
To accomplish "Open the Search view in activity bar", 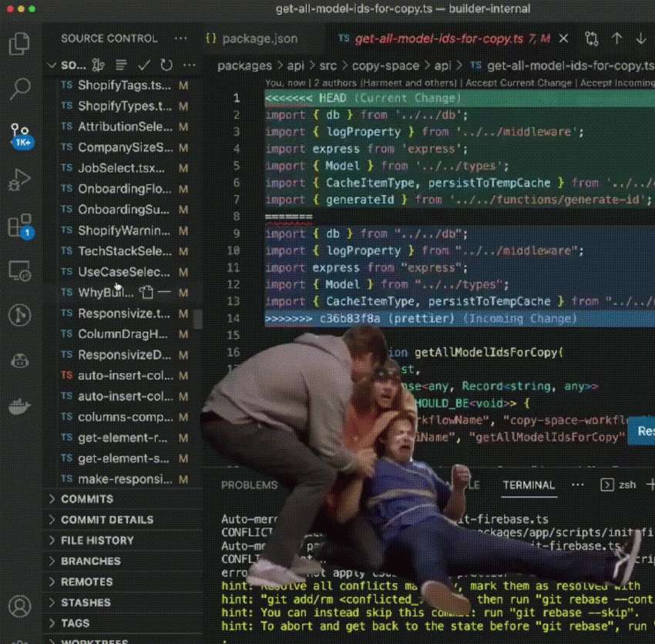I will point(20,89).
